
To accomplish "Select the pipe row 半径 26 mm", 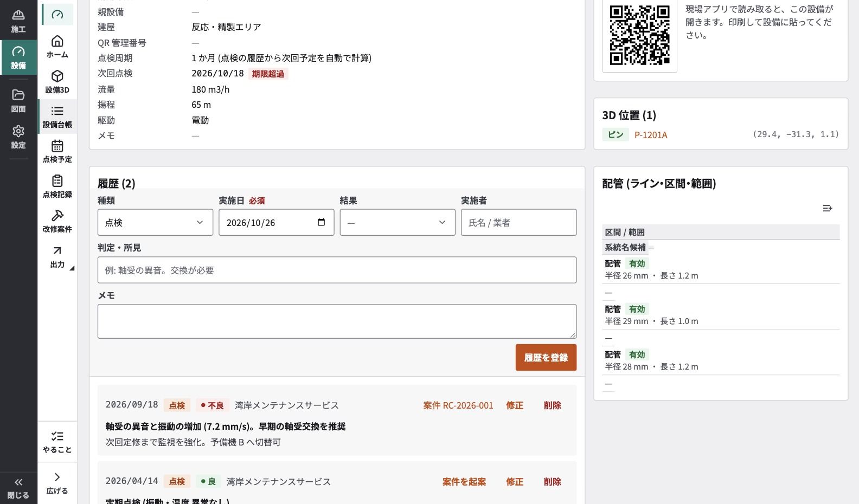I will pos(721,269).
